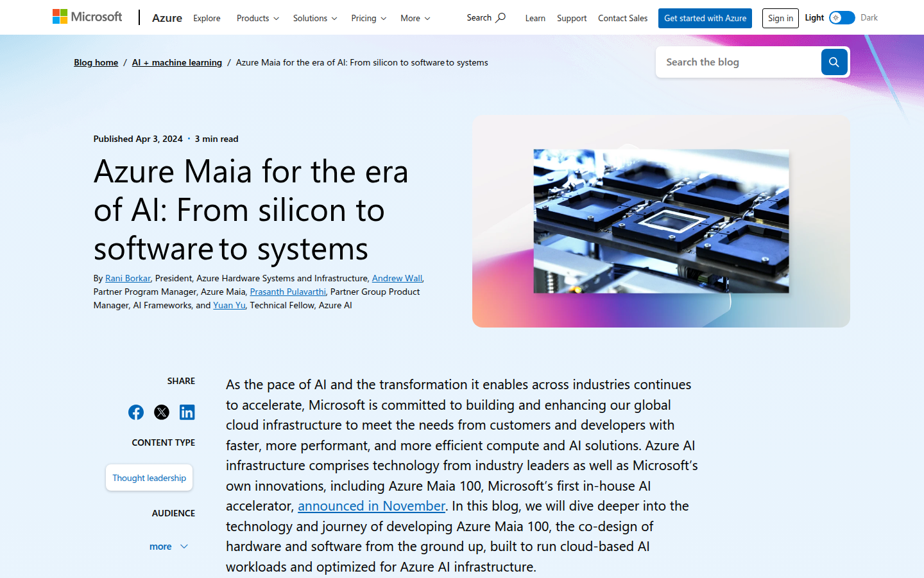Open author Prasanth Pulavarthi's link
This screenshot has height=578, width=924.
click(x=287, y=292)
